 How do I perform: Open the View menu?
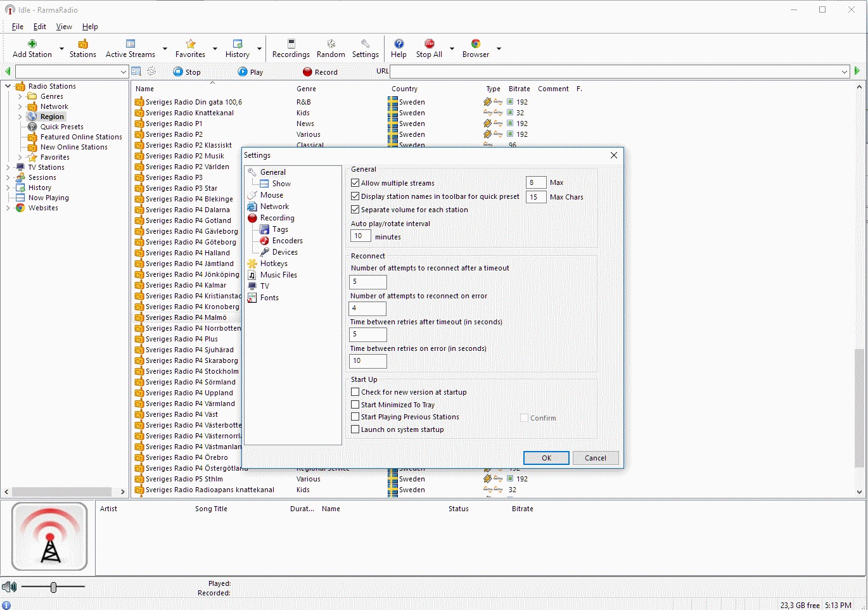[x=64, y=27]
